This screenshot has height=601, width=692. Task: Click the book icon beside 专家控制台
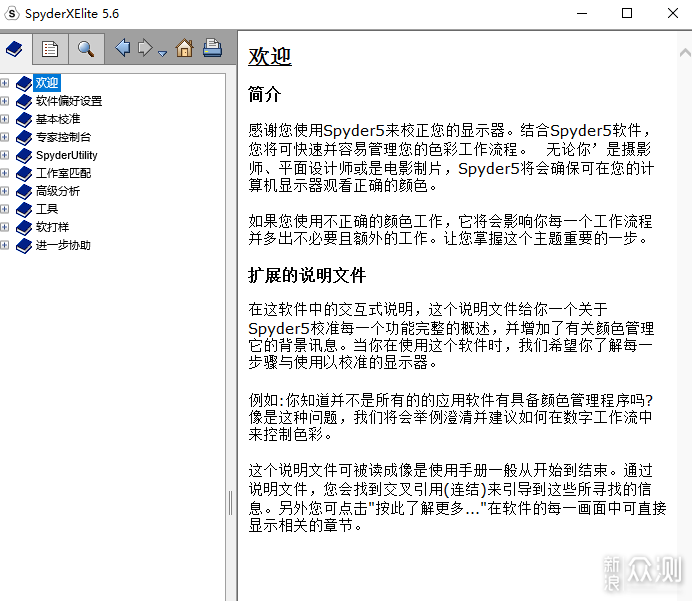click(x=24, y=138)
